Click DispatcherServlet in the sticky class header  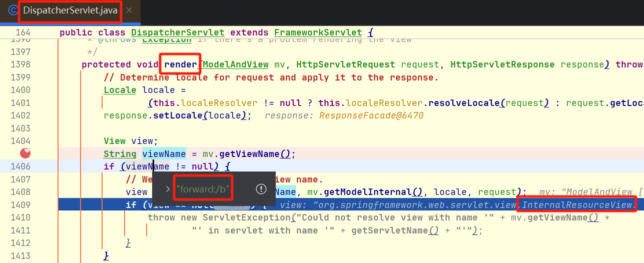[178, 32]
